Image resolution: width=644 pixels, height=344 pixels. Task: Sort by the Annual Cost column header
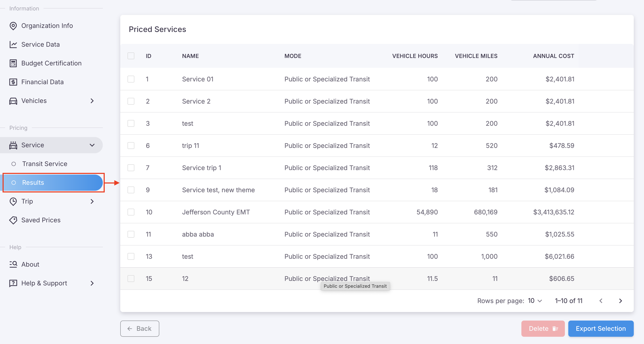pyautogui.click(x=553, y=56)
